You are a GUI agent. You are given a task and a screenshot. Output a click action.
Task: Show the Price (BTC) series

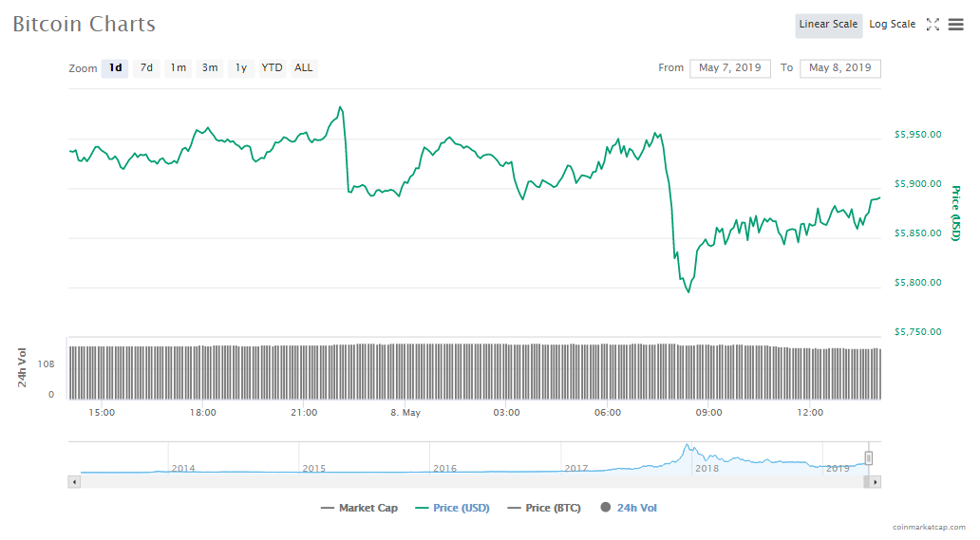click(x=543, y=508)
